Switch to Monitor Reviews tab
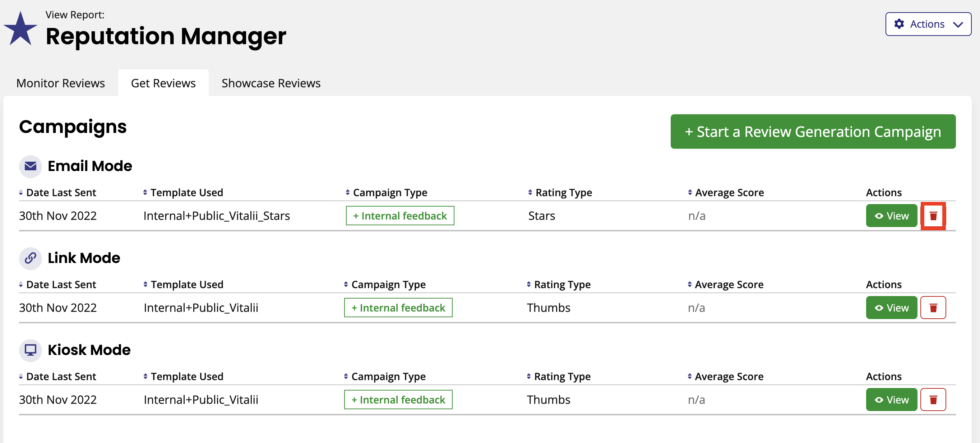 point(60,83)
